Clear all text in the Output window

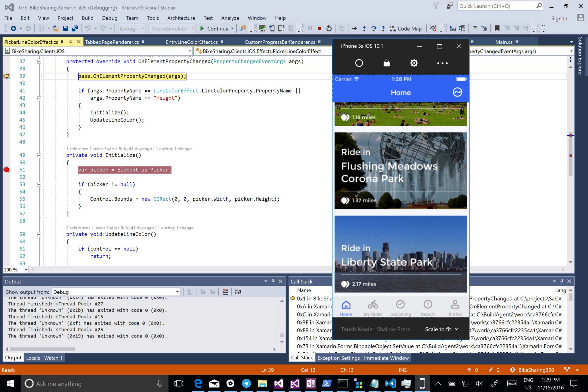[x=226, y=291]
